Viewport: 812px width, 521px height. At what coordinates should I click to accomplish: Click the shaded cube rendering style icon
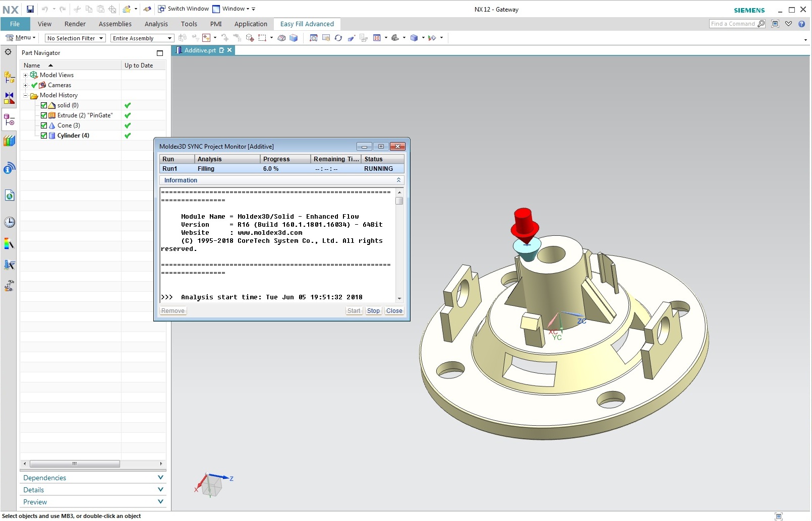414,38
